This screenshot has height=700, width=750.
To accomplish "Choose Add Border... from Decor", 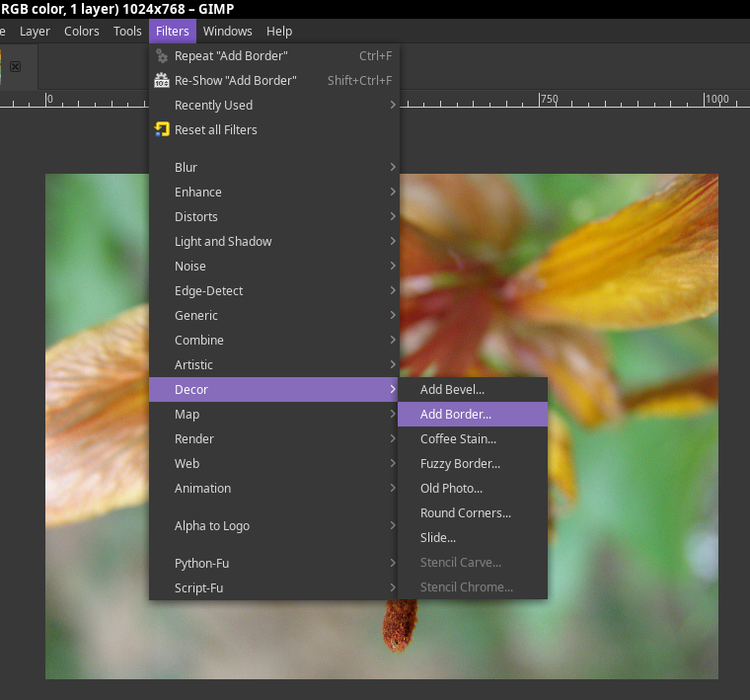I will click(x=473, y=415).
